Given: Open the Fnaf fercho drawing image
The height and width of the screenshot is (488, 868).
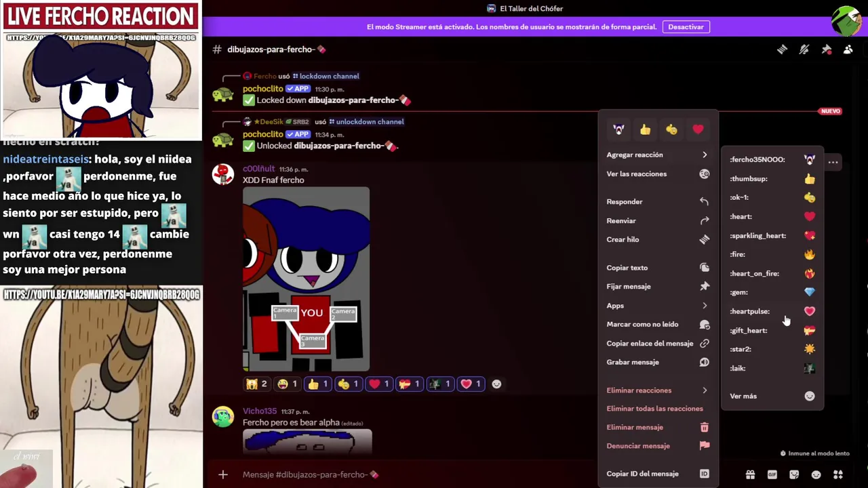Looking at the screenshot, I should (x=306, y=279).
